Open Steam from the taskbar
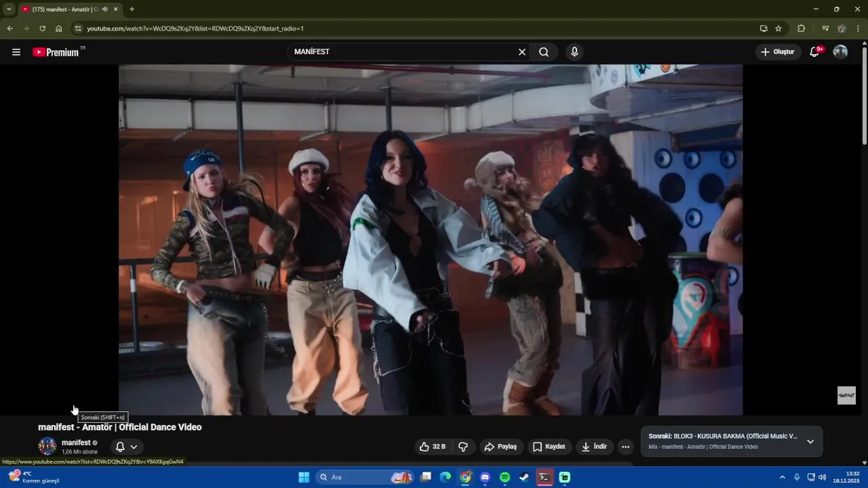Image resolution: width=868 pixels, height=488 pixels. coord(524,477)
